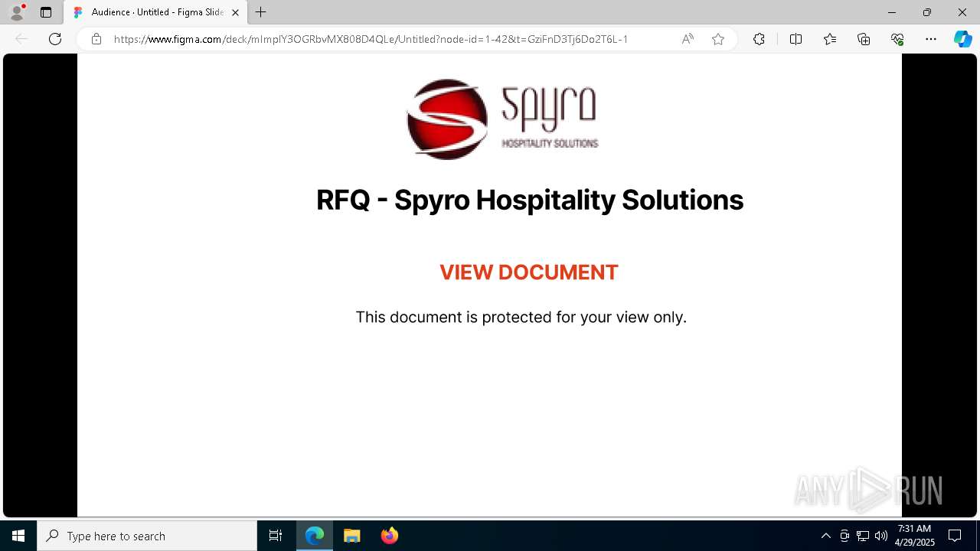Open browser Extensions icon

(759, 39)
